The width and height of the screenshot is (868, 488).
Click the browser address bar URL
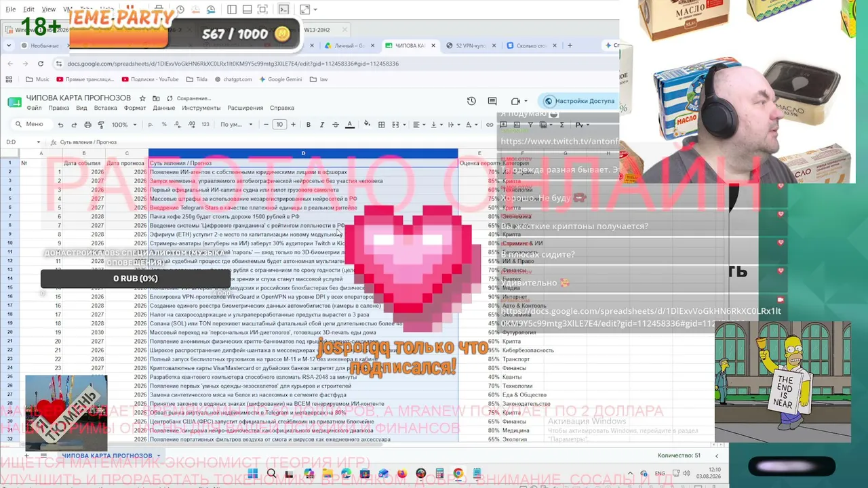(233, 64)
